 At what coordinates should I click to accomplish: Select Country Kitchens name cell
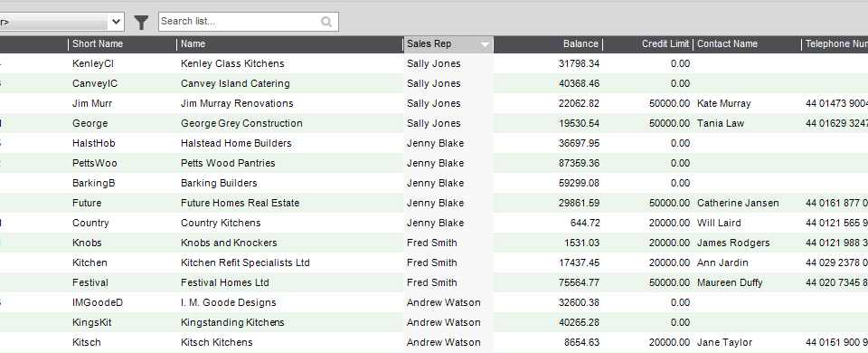221,224
